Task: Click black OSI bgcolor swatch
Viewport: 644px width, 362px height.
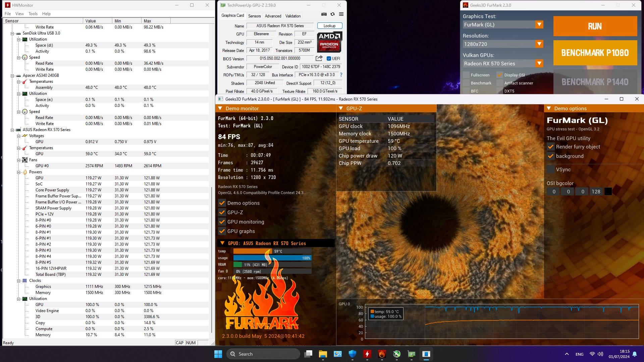Action: click(x=608, y=191)
